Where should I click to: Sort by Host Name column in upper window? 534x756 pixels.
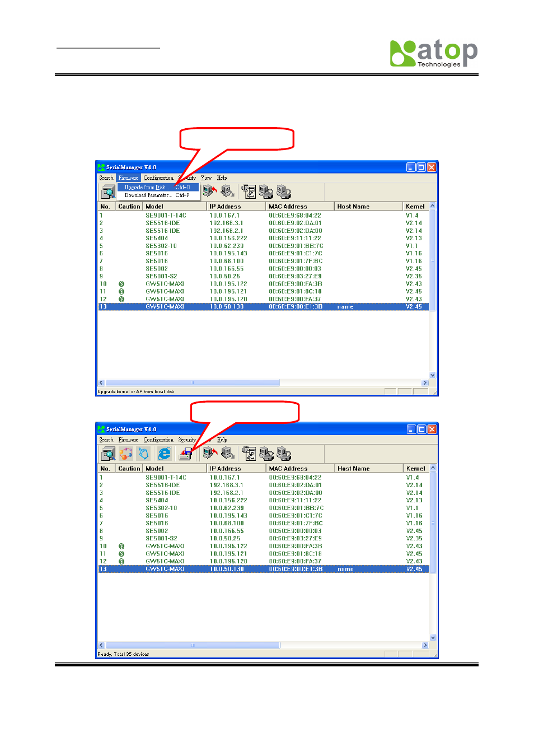point(369,207)
